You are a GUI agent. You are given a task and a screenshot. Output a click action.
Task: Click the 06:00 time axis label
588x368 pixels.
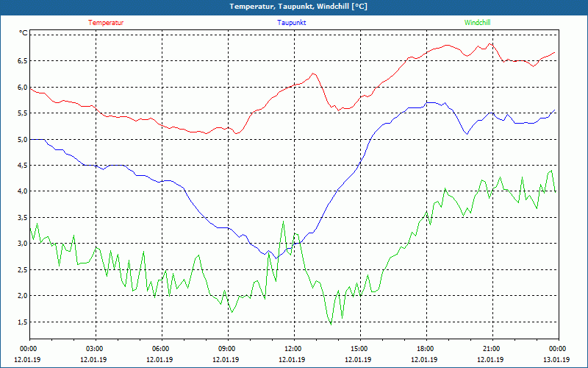coord(162,349)
